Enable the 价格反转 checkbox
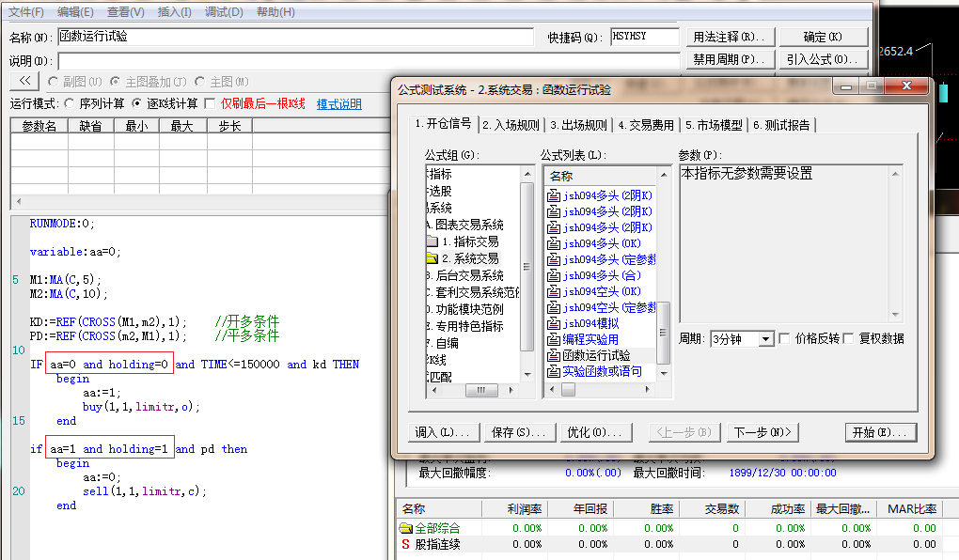959x560 pixels. point(785,338)
